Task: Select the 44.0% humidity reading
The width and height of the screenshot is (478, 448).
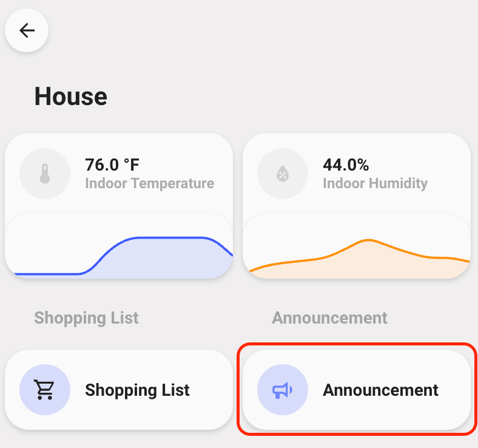Action: click(346, 165)
